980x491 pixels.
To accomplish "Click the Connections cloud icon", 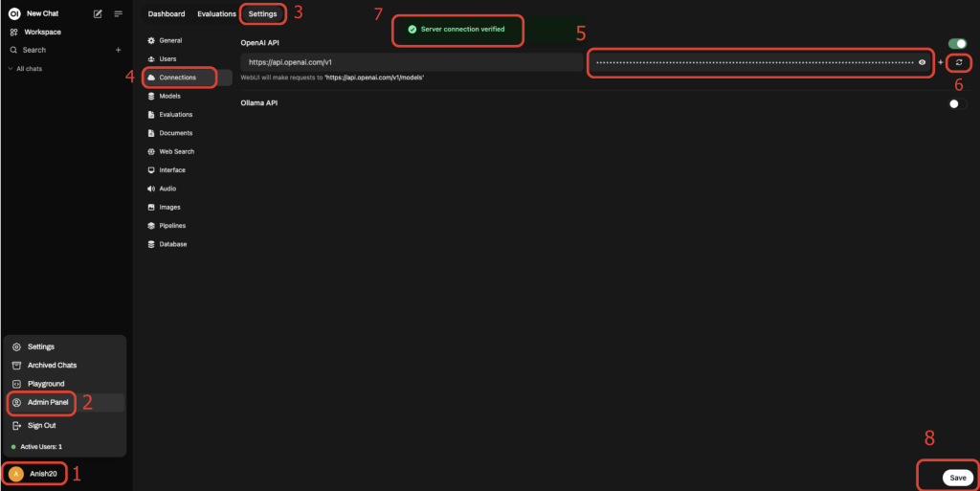I will pos(151,78).
